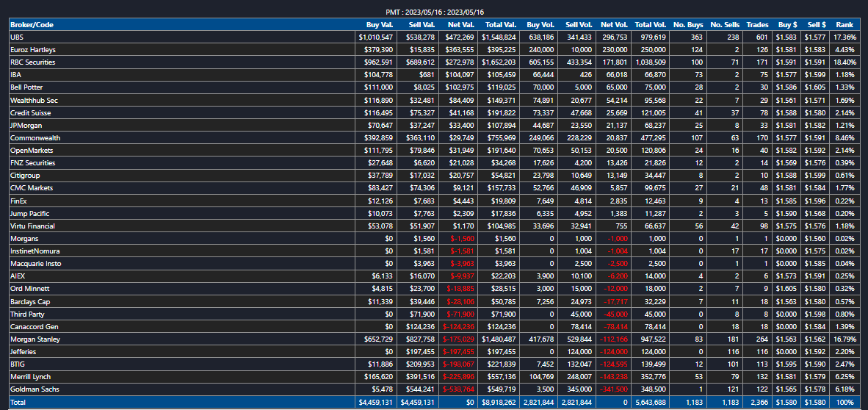Select the Macquarie Insto row
The image size is (868, 410).
(434, 264)
